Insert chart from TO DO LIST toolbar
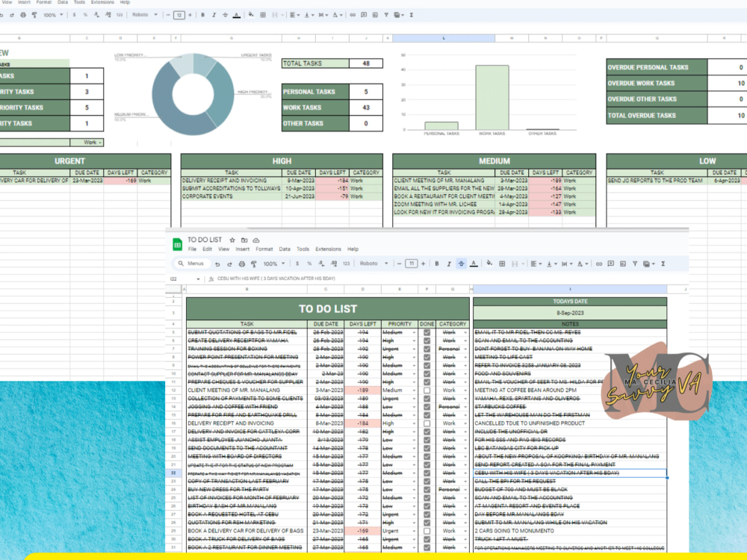This screenshot has width=747, height=560. coord(623,264)
